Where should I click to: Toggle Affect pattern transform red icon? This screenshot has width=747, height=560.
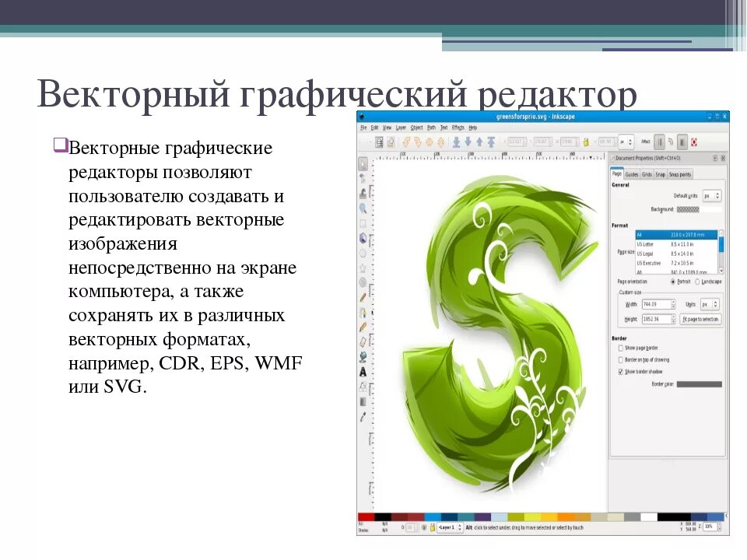[694, 142]
